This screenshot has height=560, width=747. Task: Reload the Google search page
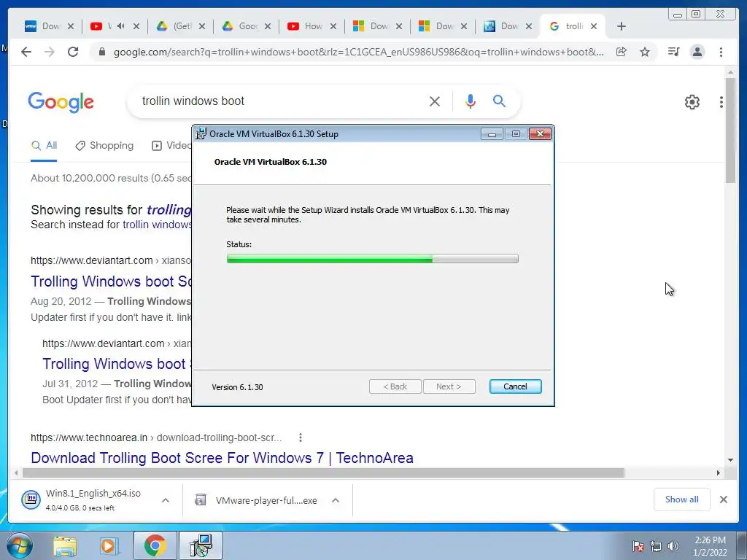point(73,52)
